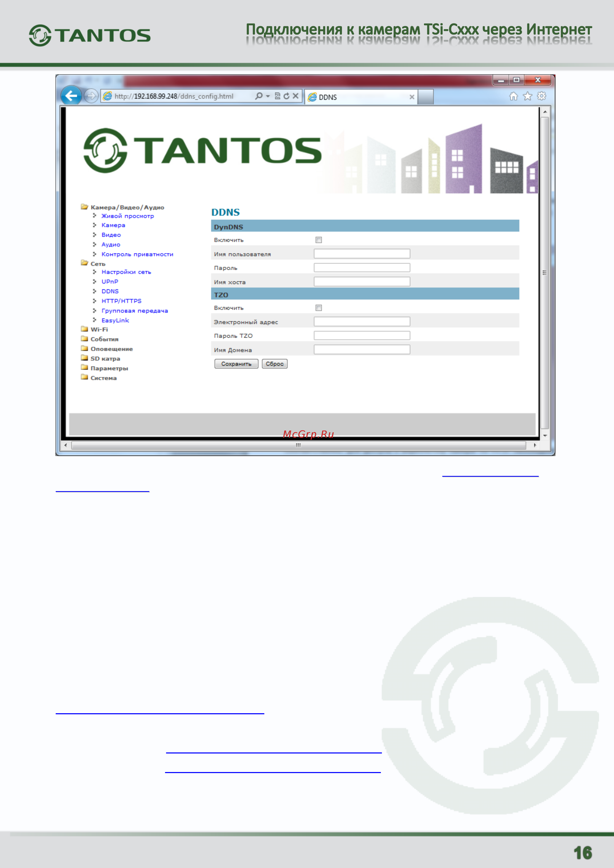614x868 pixels.
Task: Click the browser forward arrow button
Action: click(x=91, y=96)
